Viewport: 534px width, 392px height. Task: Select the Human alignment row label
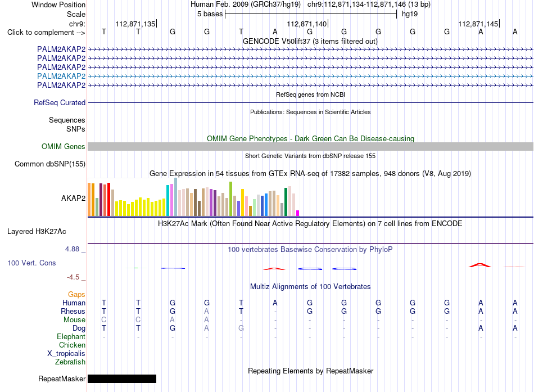tap(74, 303)
